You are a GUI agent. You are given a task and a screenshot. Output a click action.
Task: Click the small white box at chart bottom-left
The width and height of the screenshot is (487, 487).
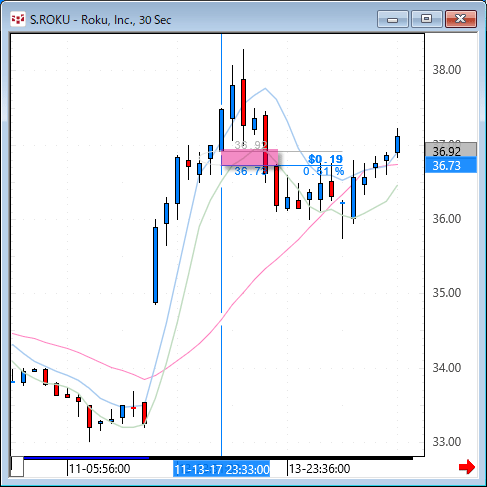click(17, 467)
